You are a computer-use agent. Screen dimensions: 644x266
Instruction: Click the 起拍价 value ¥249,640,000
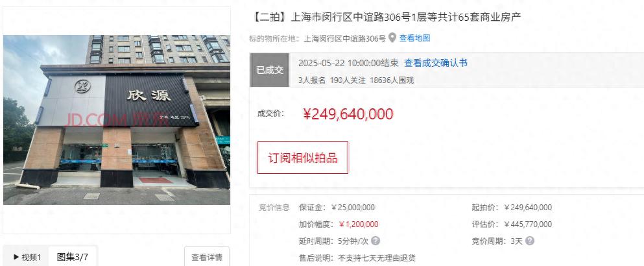coord(528,208)
